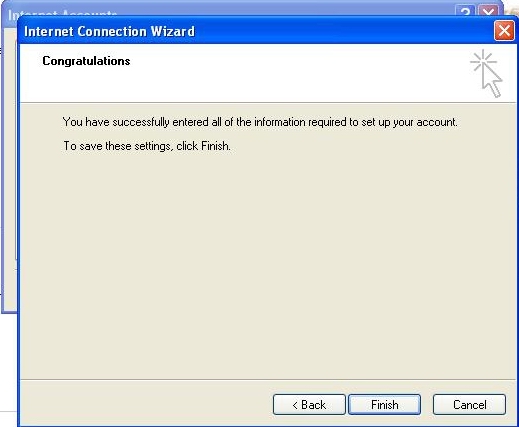Click the Finish button to save settings
Screen dimensions: 519x427
384,405
